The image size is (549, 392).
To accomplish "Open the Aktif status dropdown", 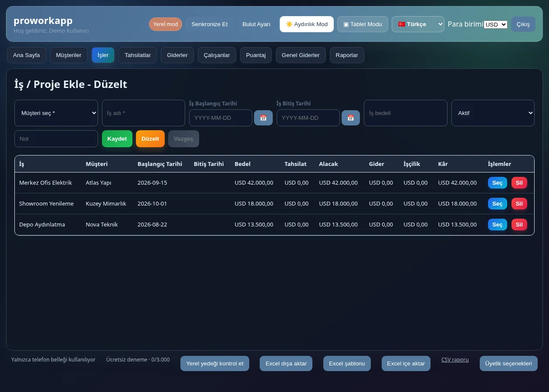I will click(493, 113).
